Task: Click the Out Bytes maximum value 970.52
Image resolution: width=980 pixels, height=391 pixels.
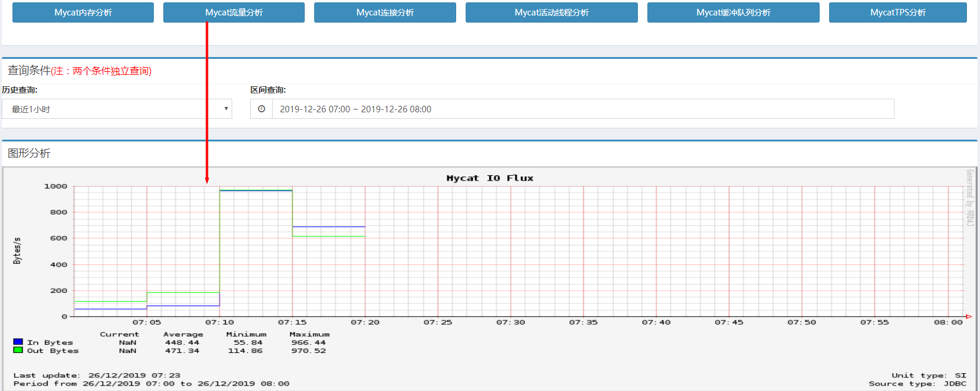Action: (308, 351)
